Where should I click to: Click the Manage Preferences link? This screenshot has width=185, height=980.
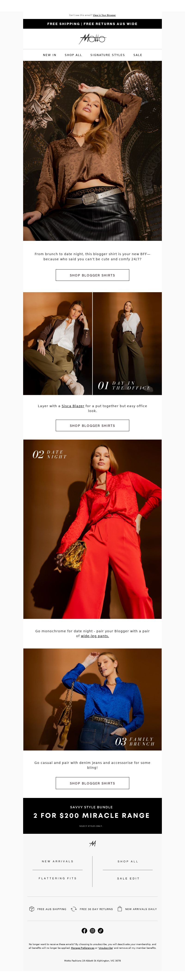(82, 948)
